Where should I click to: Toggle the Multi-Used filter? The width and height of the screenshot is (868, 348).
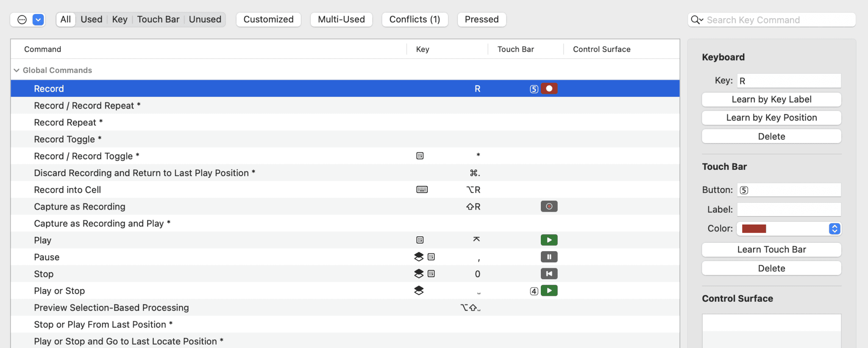(x=341, y=20)
